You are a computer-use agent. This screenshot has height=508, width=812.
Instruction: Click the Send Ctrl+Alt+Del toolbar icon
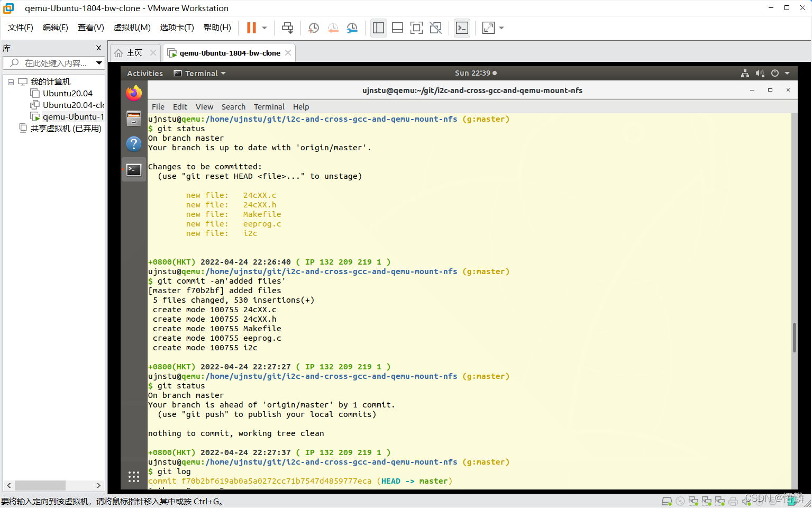[x=287, y=28]
